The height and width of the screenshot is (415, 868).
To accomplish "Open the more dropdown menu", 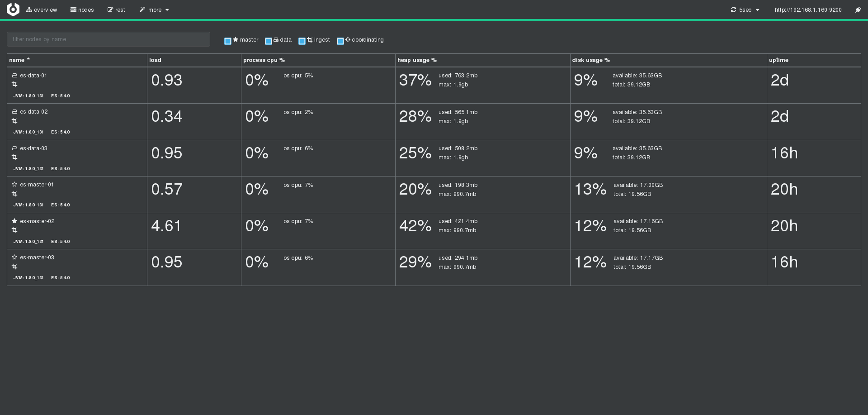I will coord(154,10).
